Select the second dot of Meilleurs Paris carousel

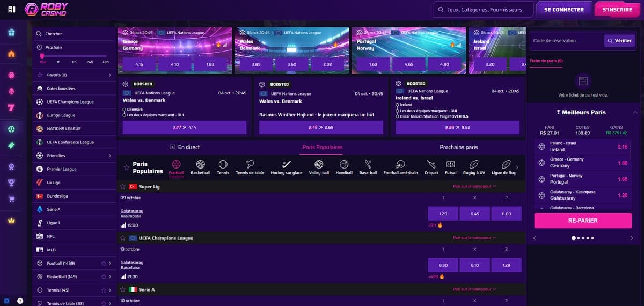click(578, 238)
